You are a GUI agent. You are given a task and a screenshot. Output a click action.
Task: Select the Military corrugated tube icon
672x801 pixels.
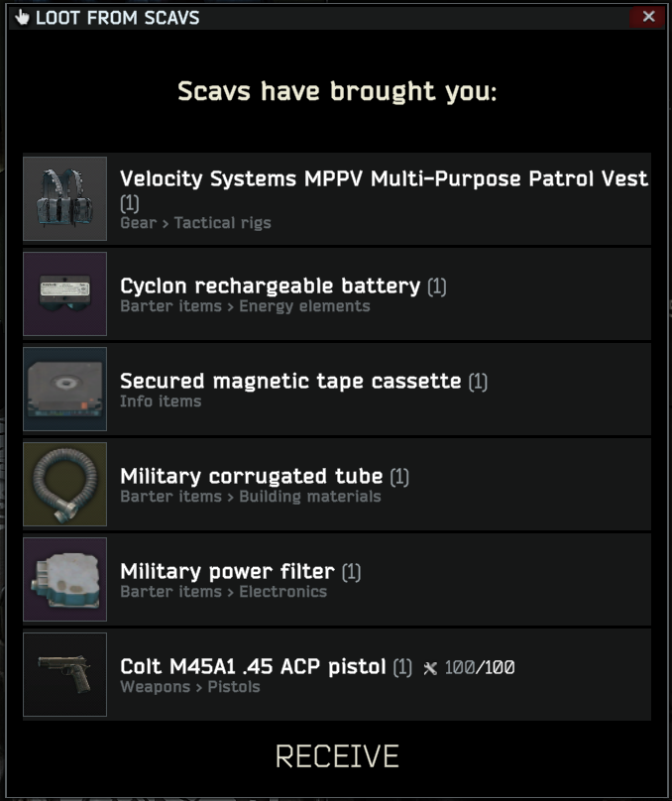[64, 485]
